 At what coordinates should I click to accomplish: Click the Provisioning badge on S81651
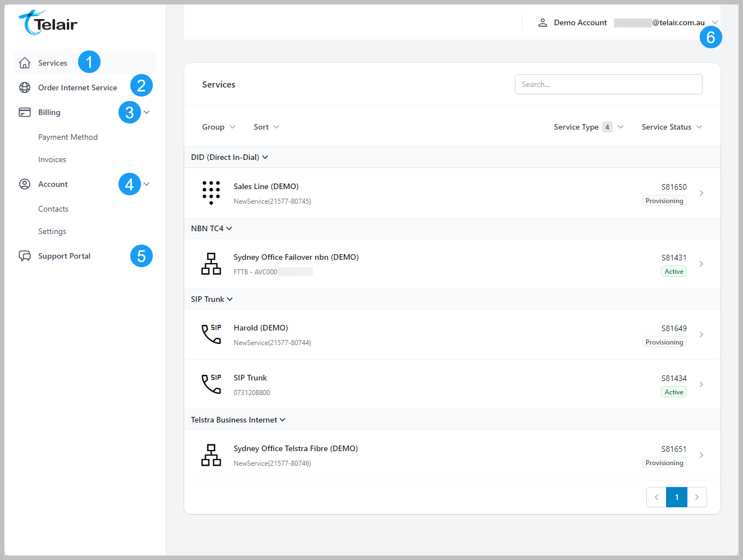coord(664,463)
